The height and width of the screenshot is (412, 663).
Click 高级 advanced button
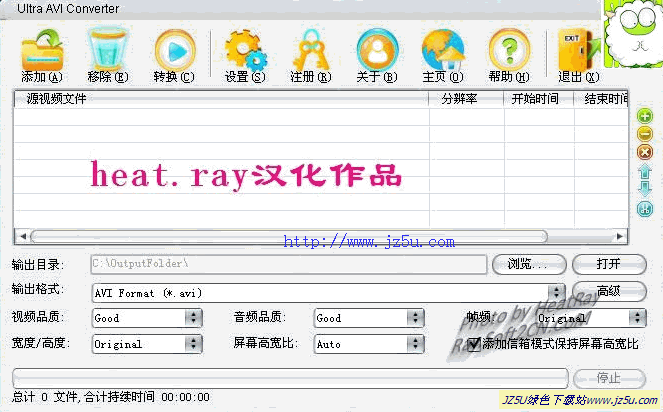coord(609,291)
